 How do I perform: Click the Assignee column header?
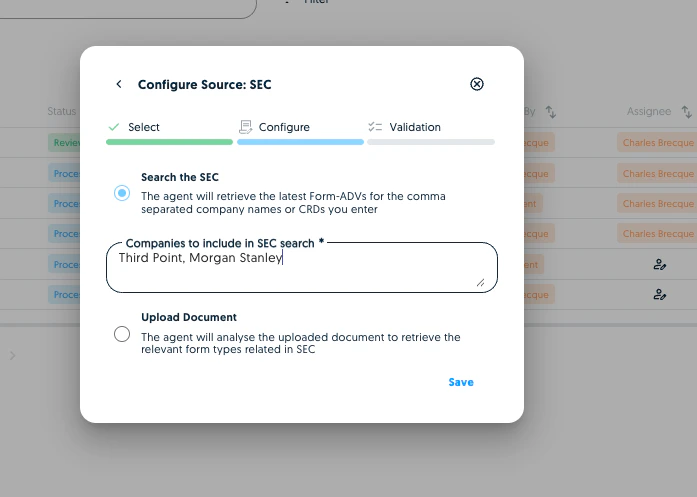(x=649, y=111)
